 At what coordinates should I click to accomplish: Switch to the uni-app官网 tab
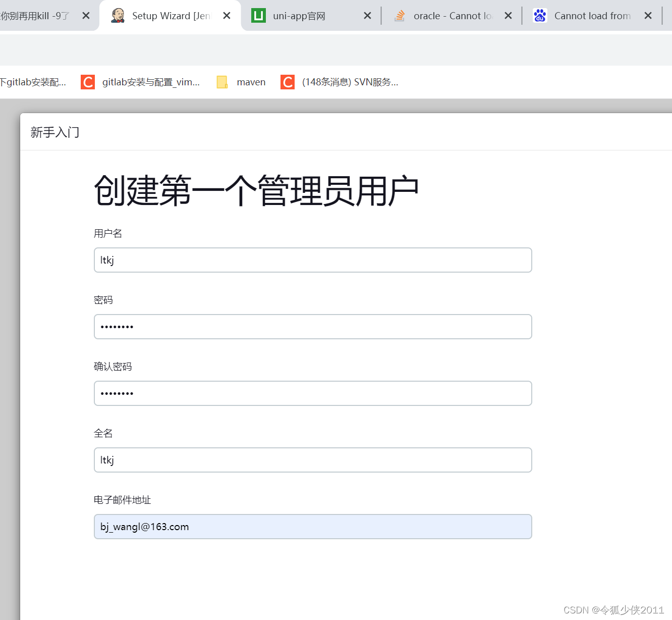(x=311, y=16)
